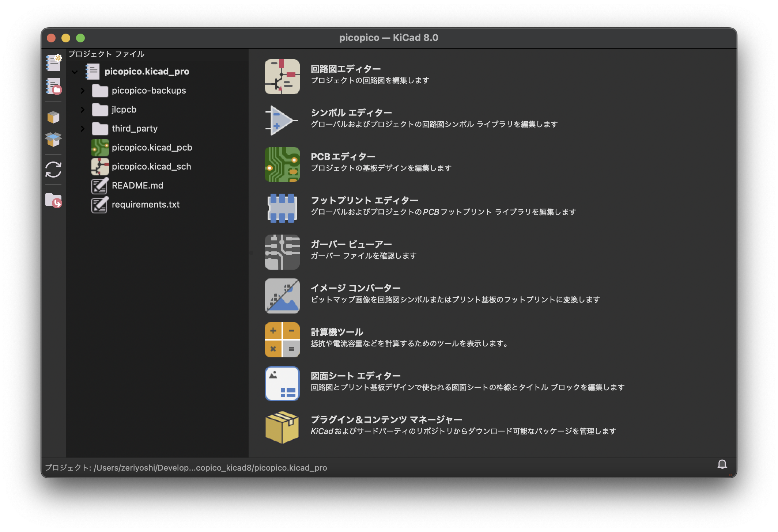This screenshot has height=532, width=778.
Task: Open the Symbol Editor (シンボル エディター) icon
Action: [x=282, y=121]
